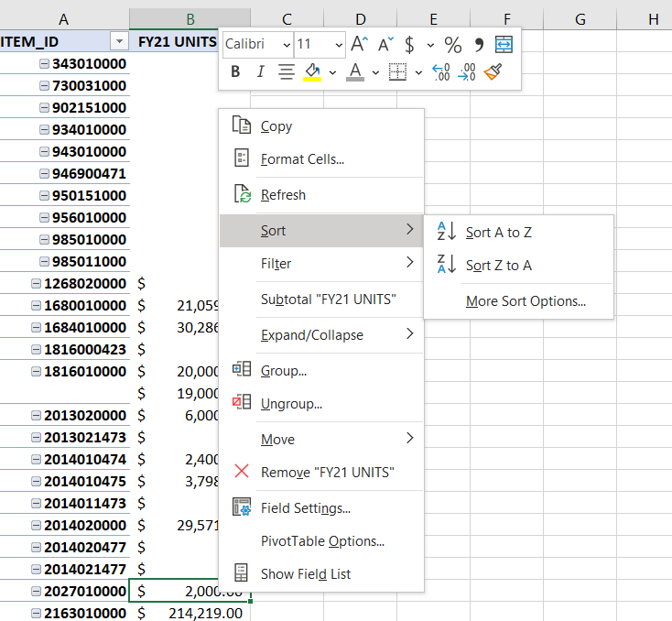Screen dimensions: 672x621
Task: Open the font size 11 dropdown
Action: [x=339, y=45]
